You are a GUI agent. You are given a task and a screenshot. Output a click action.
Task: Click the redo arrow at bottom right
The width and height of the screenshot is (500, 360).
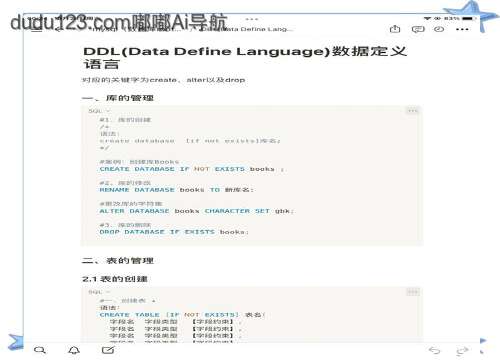click(462, 350)
